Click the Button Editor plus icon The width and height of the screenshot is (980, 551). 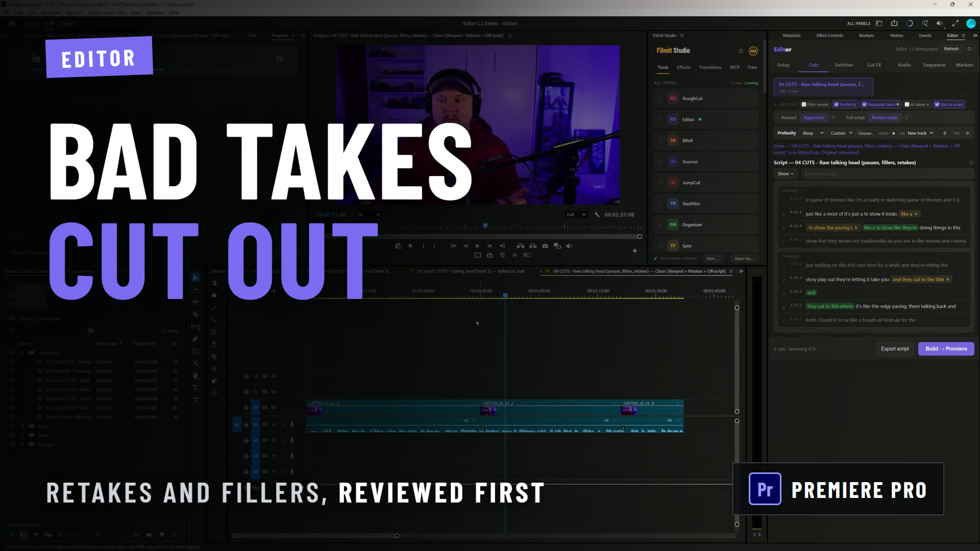(635, 251)
